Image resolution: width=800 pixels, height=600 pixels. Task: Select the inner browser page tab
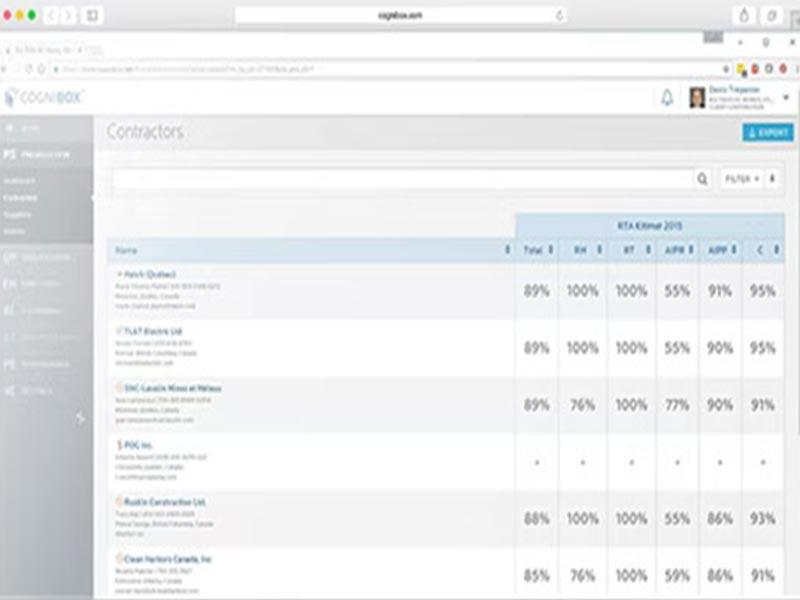pyautogui.click(x=43, y=49)
